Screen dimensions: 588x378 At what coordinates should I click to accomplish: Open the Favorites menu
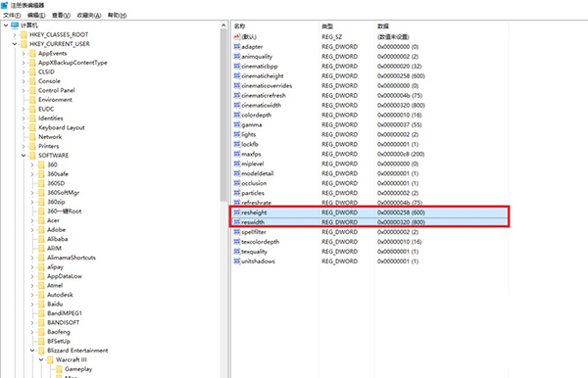point(89,16)
